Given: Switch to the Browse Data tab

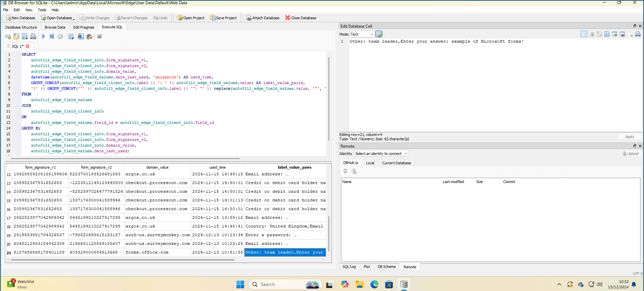Looking at the screenshot, I should [55, 27].
